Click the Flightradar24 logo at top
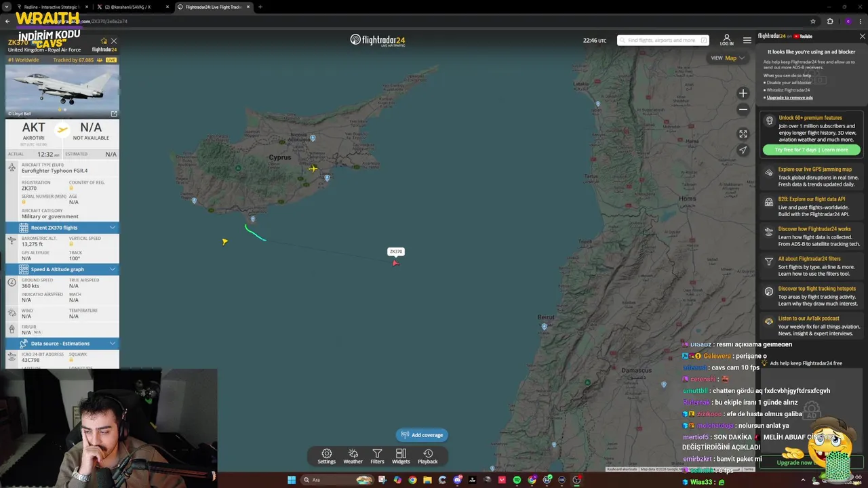 (378, 40)
